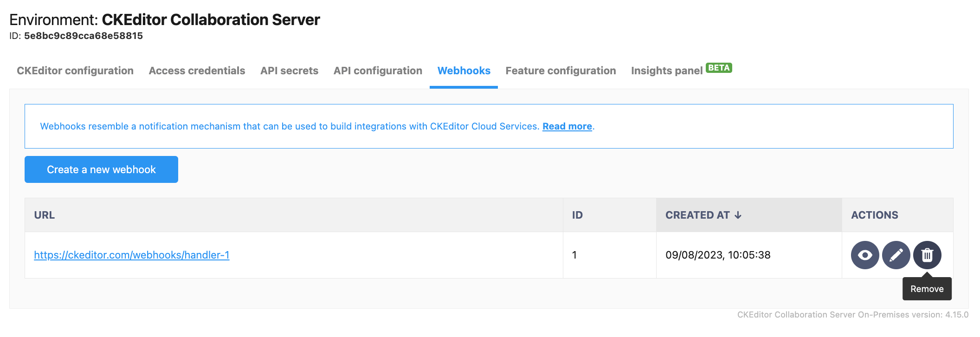This screenshot has width=980, height=337.
Task: Open Feature configuration tab
Action: click(x=561, y=71)
